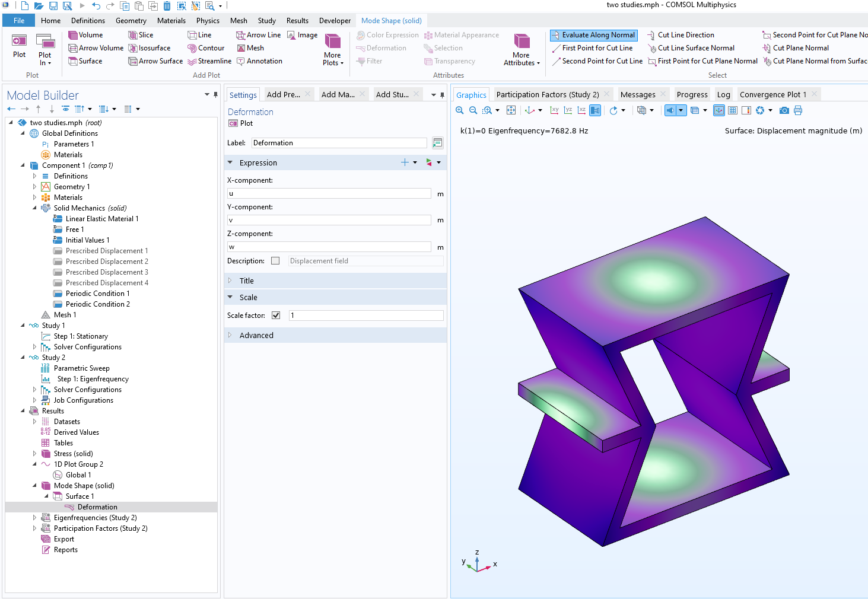Take a snapshot with the camera icon
The height and width of the screenshot is (599, 868).
[784, 110]
